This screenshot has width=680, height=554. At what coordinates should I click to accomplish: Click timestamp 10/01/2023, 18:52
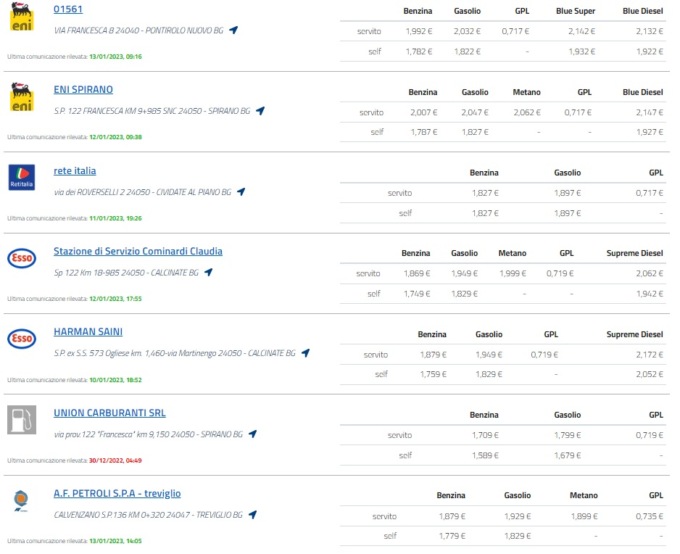point(115,380)
